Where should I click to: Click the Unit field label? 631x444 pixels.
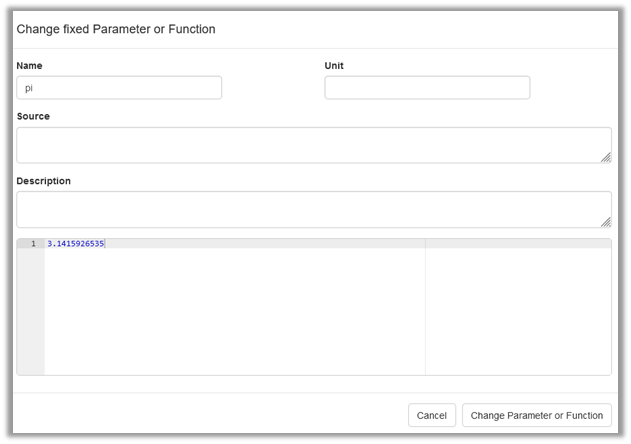point(334,66)
